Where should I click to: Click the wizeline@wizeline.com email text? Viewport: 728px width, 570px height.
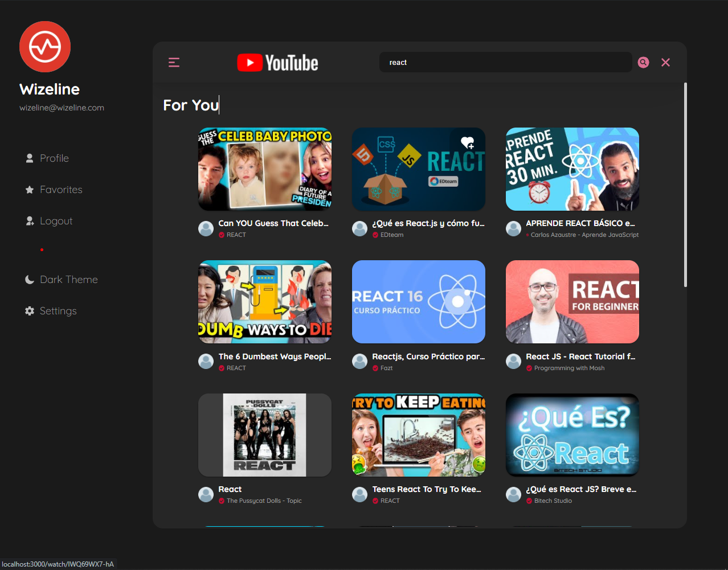(x=62, y=108)
